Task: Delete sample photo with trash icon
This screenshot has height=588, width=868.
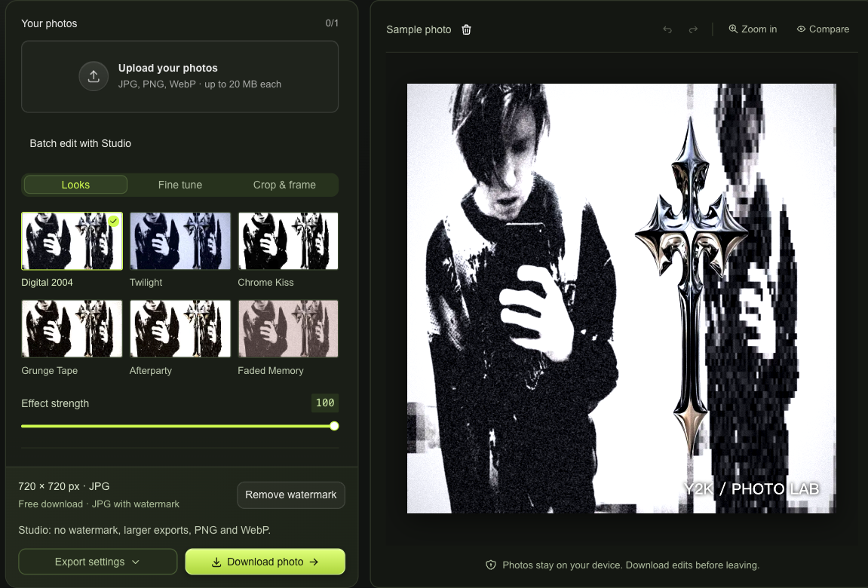Action: coord(467,29)
